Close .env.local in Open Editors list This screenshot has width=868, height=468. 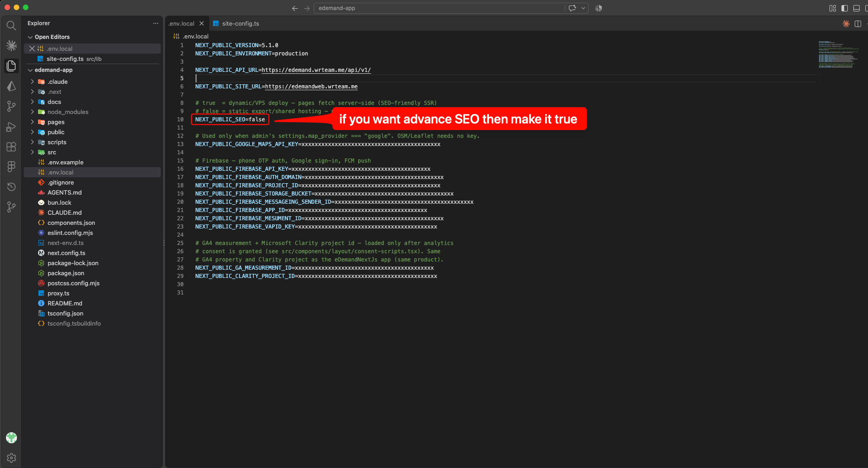[x=32, y=49]
